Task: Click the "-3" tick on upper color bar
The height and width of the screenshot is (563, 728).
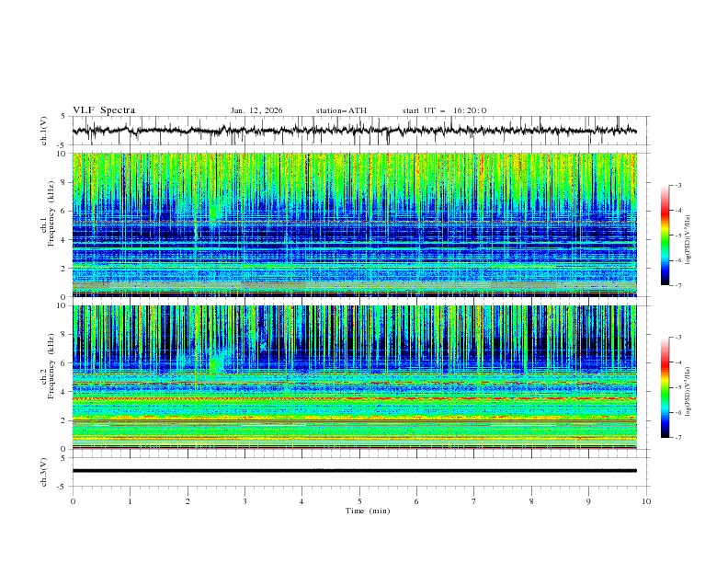Action: pos(677,185)
